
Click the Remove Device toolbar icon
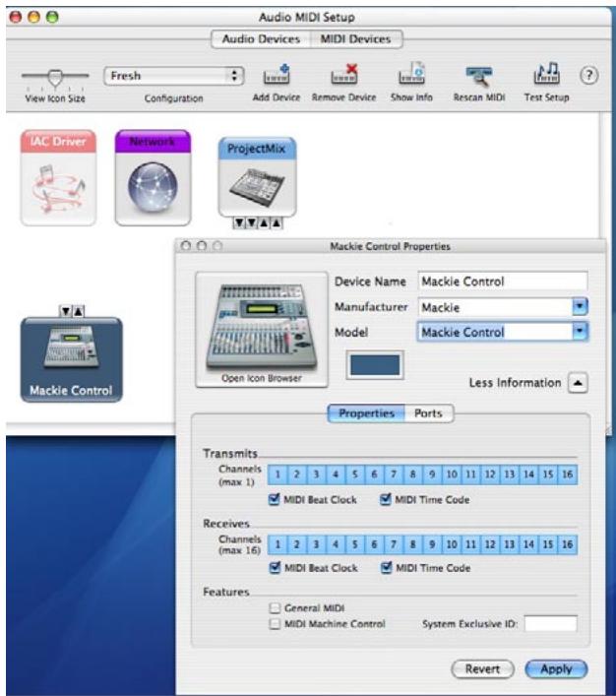click(x=344, y=74)
